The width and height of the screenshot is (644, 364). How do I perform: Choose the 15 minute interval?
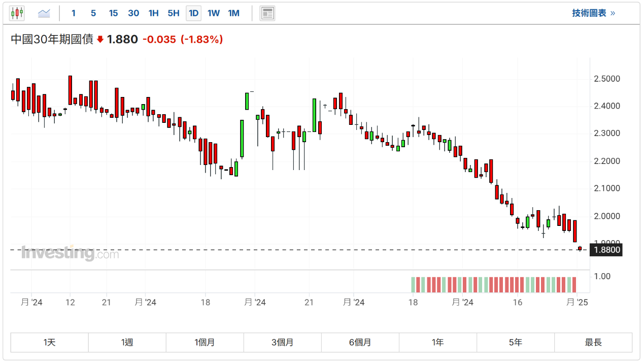click(x=113, y=13)
